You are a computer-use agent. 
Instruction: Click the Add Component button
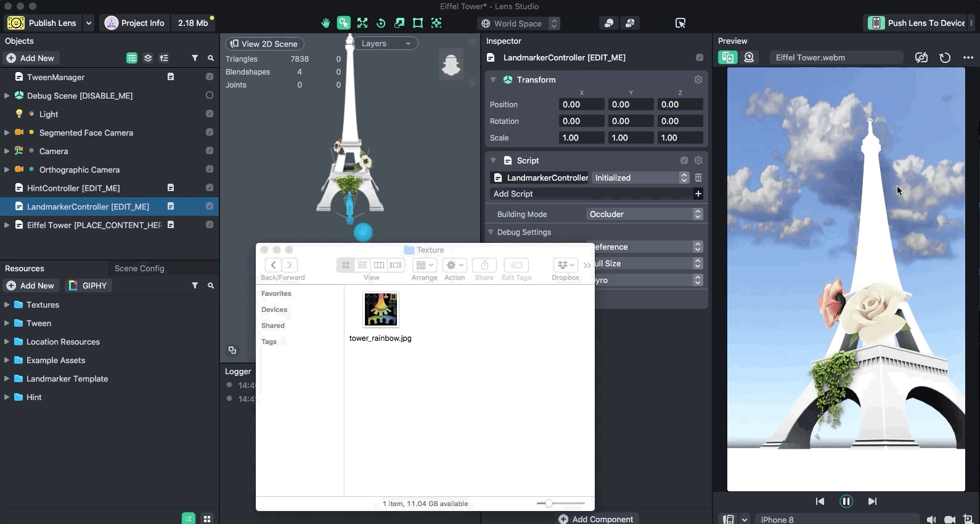point(595,519)
